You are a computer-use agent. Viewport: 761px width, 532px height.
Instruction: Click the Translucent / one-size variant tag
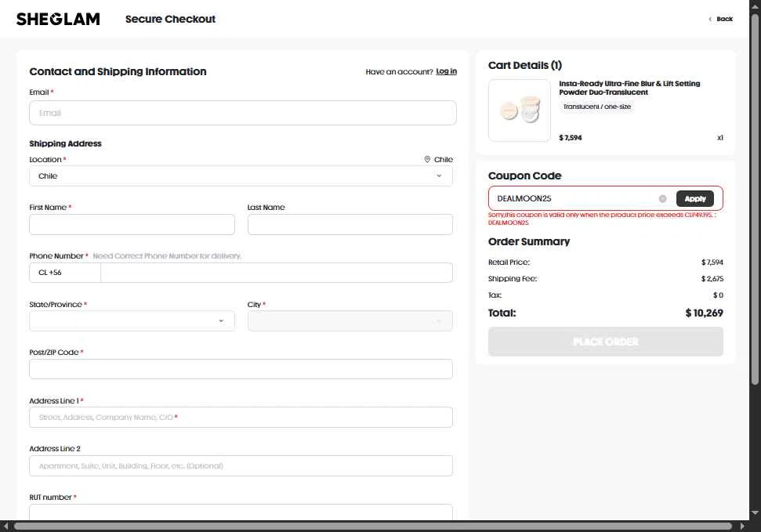pyautogui.click(x=597, y=107)
